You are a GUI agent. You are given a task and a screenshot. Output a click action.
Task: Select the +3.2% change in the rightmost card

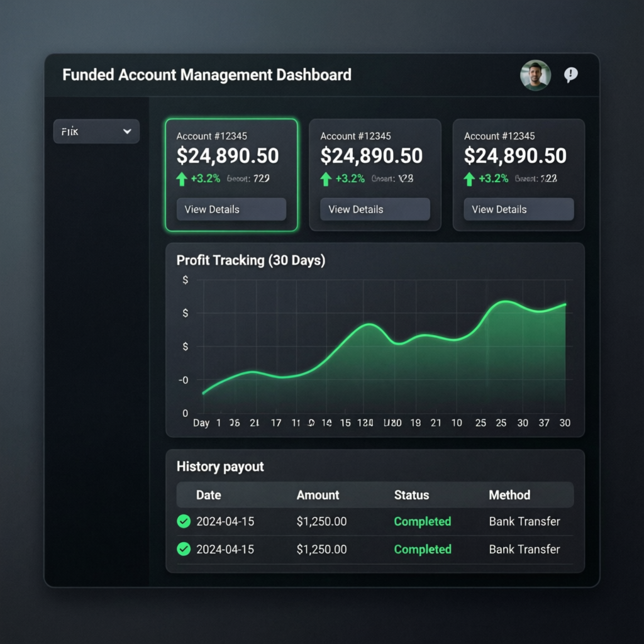coord(493,179)
